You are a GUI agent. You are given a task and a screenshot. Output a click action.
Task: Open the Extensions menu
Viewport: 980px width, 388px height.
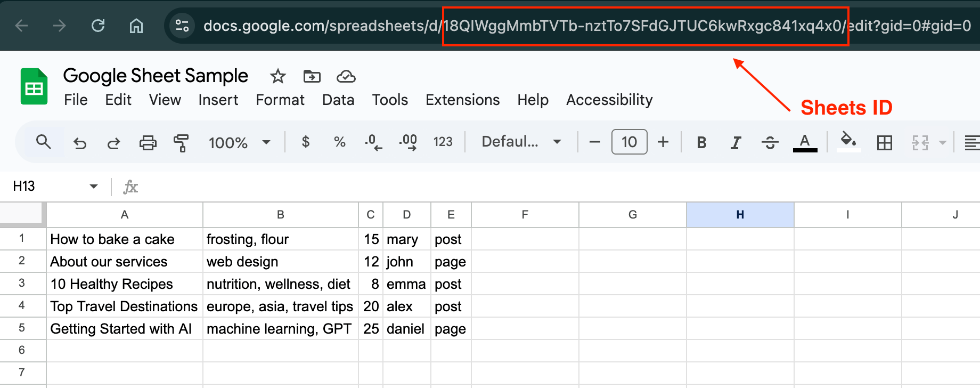pyautogui.click(x=463, y=100)
